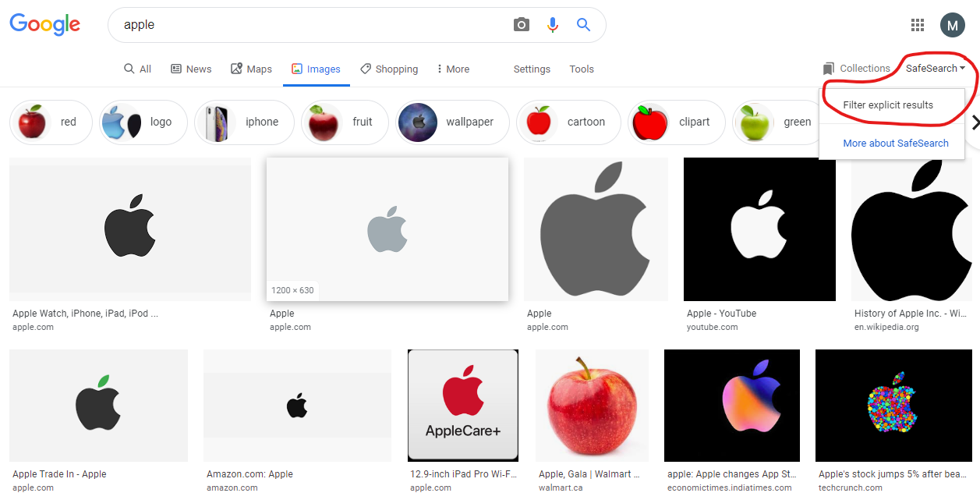Collapse the SafeSearch dropdown
The image size is (980, 500).
pos(936,68)
